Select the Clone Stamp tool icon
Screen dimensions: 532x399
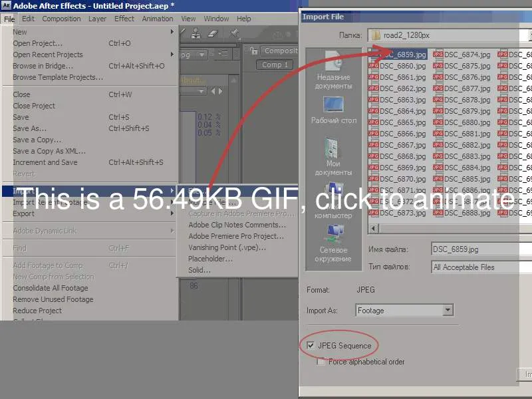coord(196,33)
